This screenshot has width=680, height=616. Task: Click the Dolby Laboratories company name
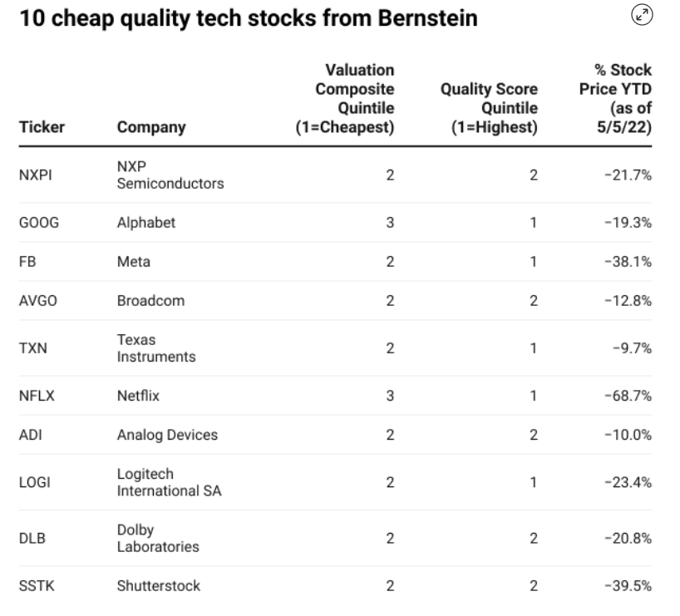(158, 538)
